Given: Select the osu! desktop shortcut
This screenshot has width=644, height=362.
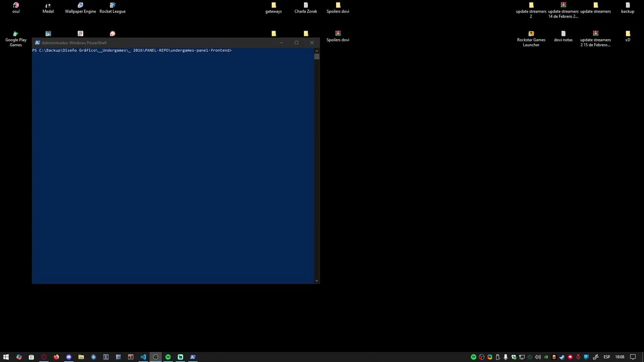Looking at the screenshot, I should [16, 8].
